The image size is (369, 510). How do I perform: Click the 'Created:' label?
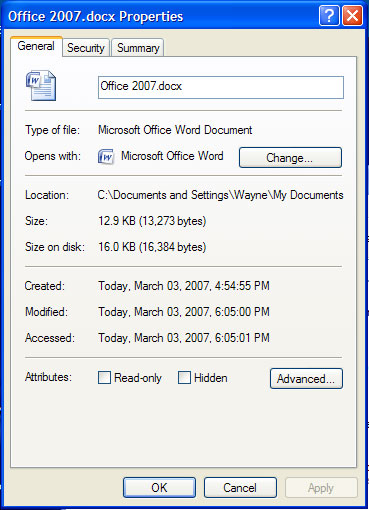[x=45, y=286]
